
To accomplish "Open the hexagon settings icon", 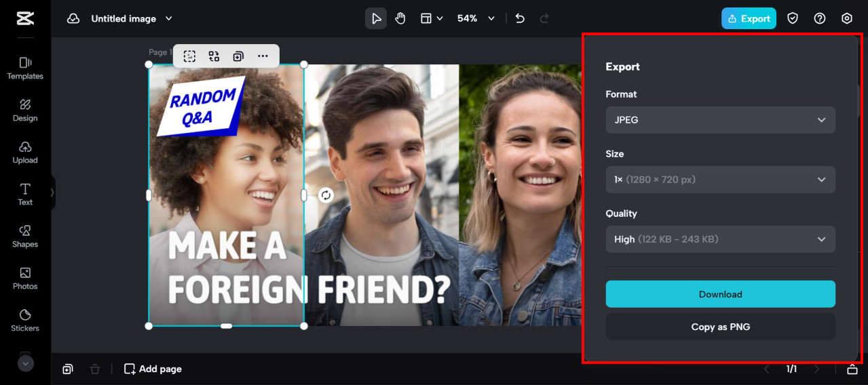I will coord(847,18).
